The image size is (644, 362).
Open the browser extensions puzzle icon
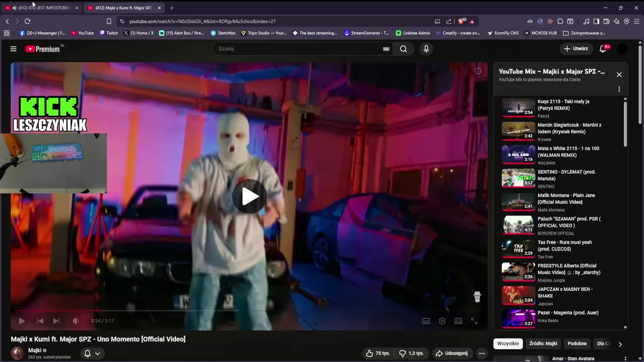pyautogui.click(x=560, y=21)
